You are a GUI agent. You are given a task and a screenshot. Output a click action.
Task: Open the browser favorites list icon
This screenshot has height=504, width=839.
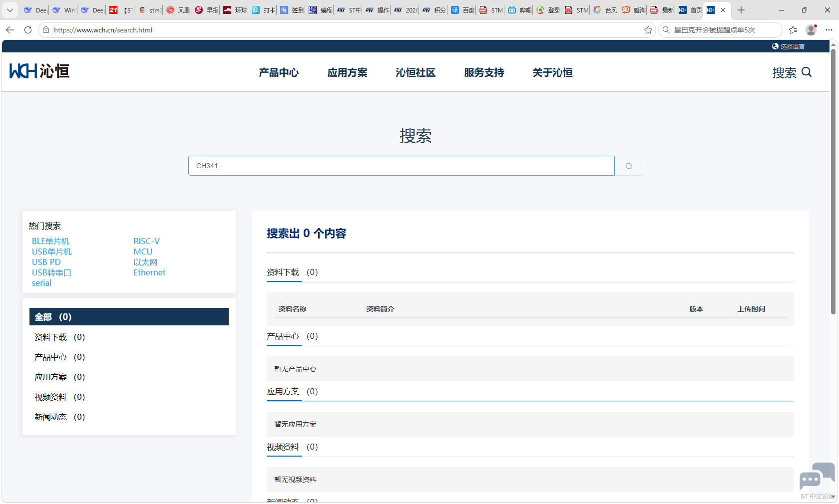793,30
